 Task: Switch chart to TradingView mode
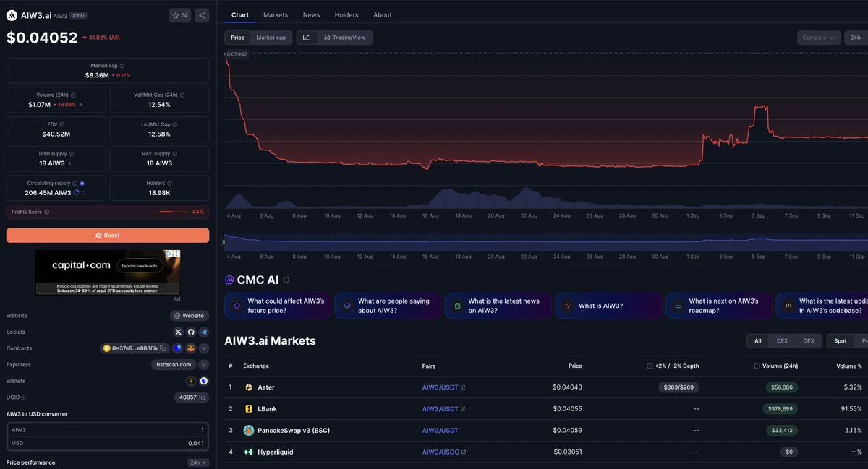coord(344,38)
